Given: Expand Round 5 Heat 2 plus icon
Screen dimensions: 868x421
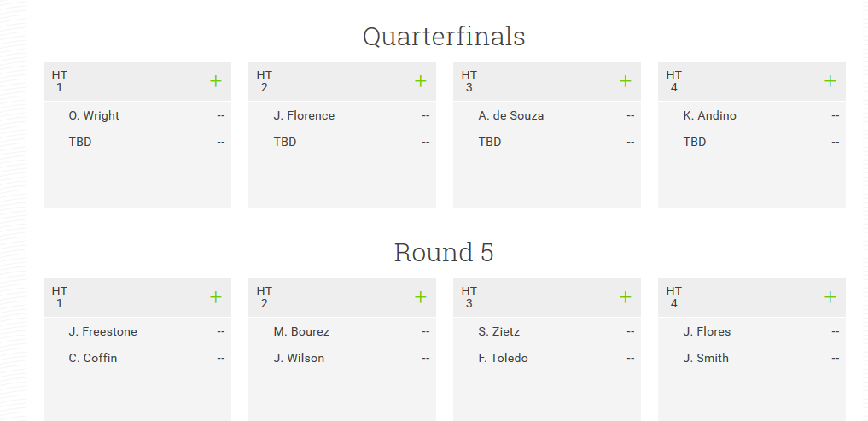Looking at the screenshot, I should coord(420,297).
